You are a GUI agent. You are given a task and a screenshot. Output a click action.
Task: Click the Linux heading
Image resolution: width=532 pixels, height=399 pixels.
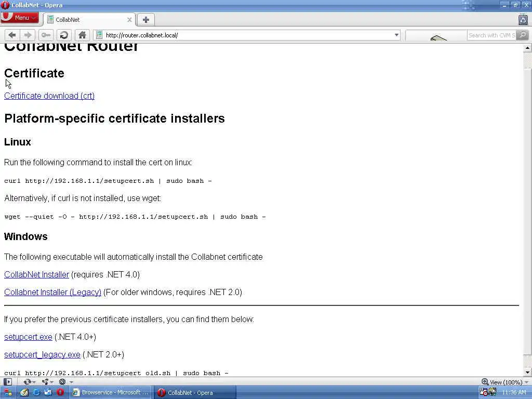pyautogui.click(x=18, y=142)
